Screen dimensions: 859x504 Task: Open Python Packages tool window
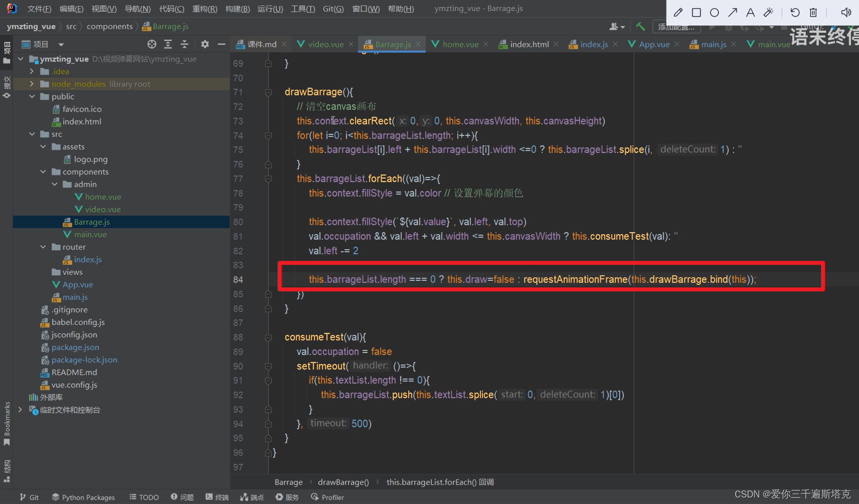click(83, 497)
